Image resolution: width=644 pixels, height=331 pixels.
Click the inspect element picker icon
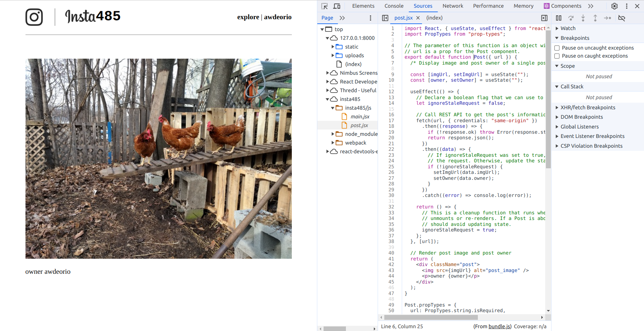pos(324,6)
